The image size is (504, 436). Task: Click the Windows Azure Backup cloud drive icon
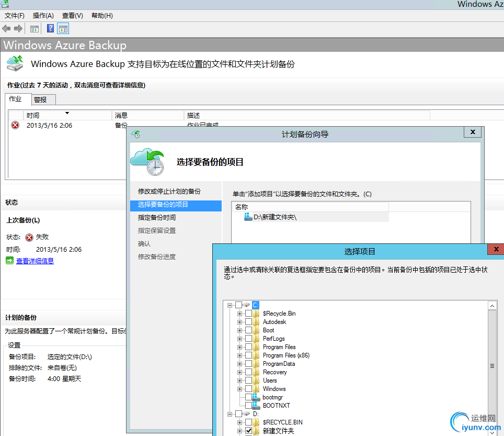tap(15, 63)
